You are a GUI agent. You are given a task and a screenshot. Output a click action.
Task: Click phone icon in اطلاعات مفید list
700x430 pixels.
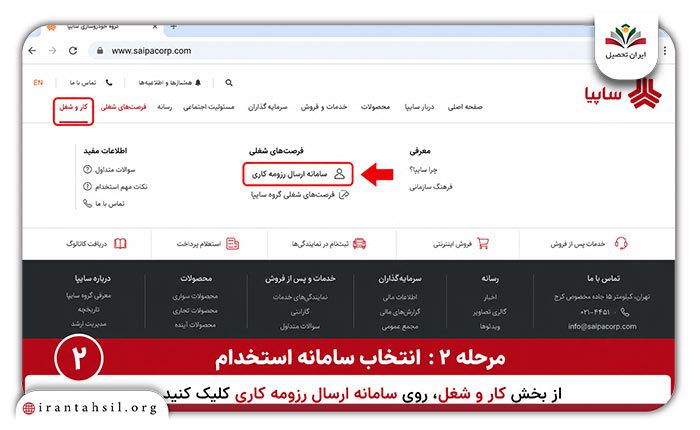click(x=87, y=204)
